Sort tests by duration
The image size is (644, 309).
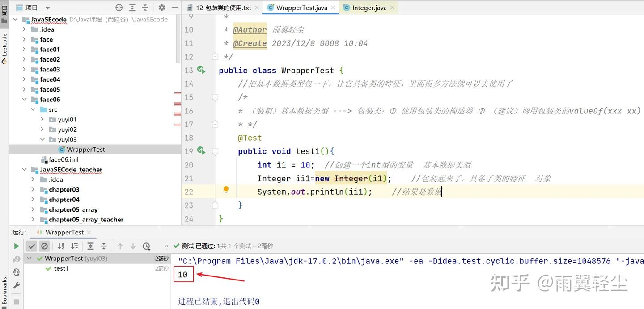pos(75,246)
